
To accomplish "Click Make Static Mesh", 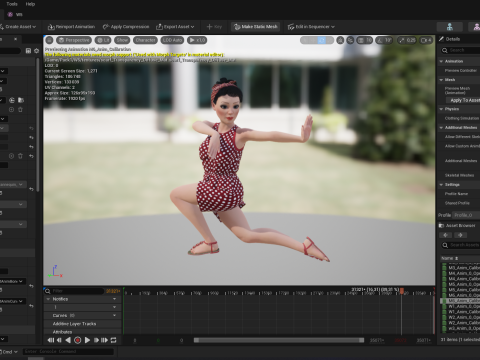I will point(256,27).
